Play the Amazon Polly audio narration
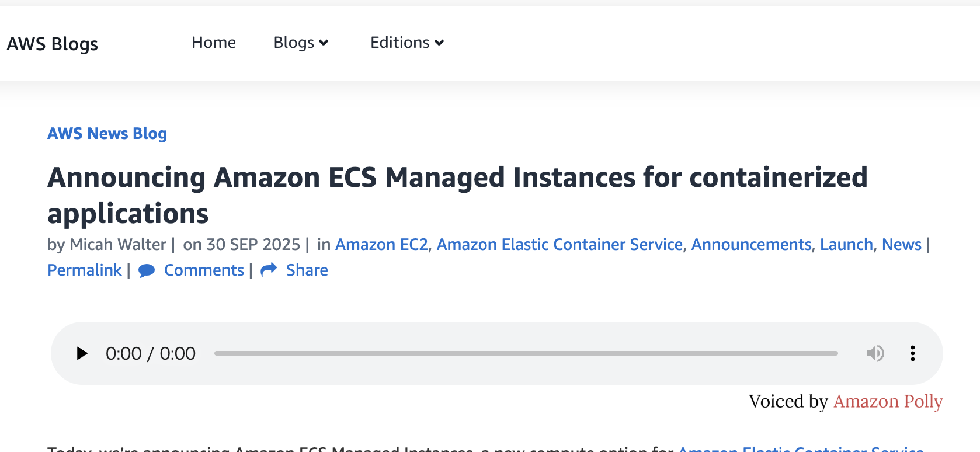Screen dimensions: 980x452 [x=82, y=353]
